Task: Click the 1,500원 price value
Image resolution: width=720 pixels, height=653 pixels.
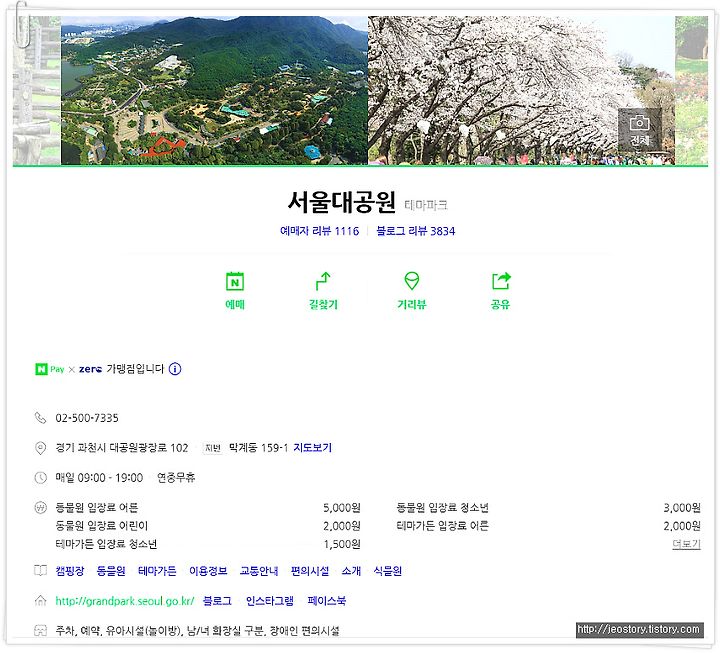Action: tap(342, 544)
